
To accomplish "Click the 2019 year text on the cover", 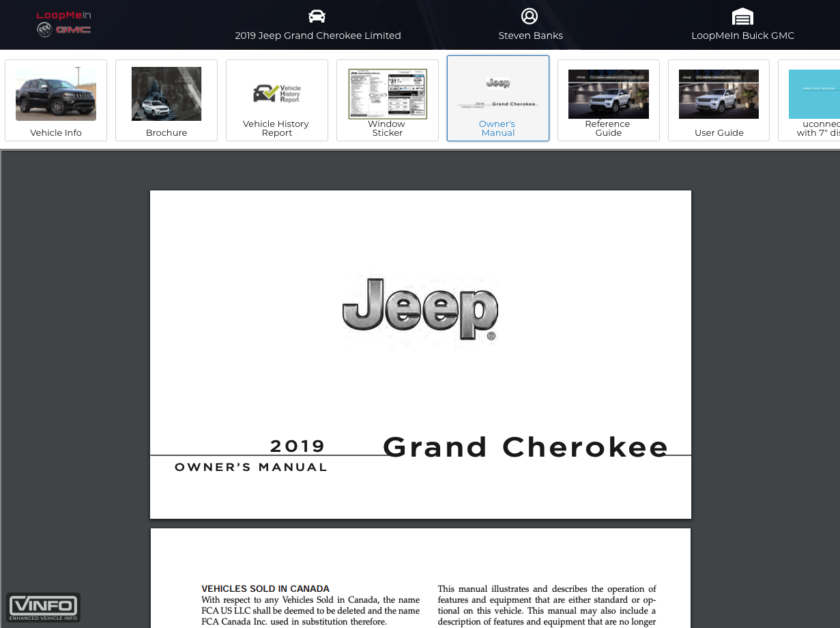I will coord(298,446).
